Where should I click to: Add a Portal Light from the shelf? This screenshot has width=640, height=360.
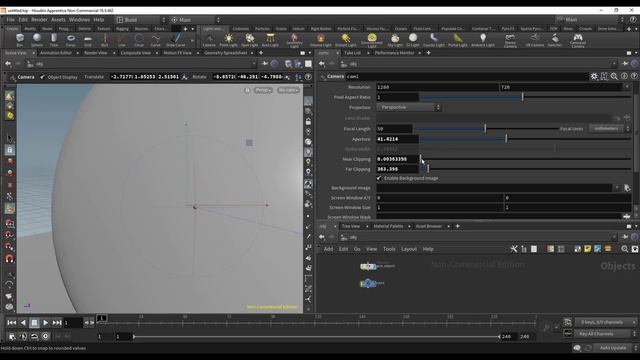tap(458, 40)
